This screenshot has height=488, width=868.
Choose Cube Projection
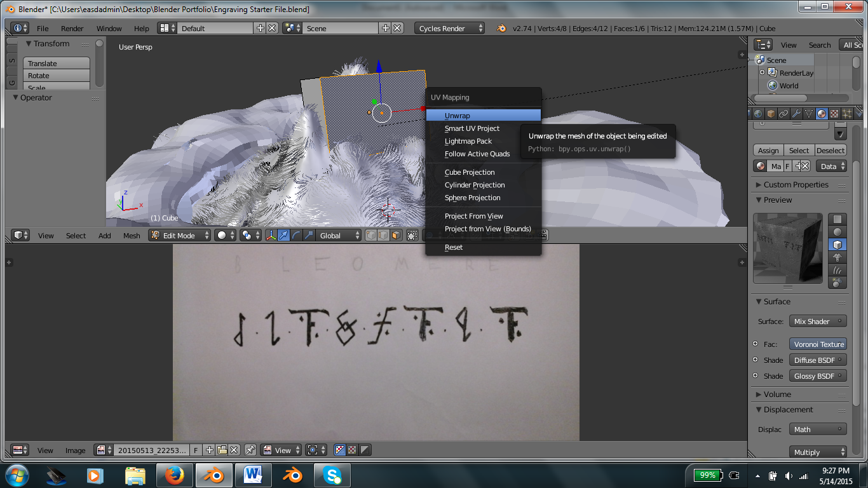[x=484, y=172]
